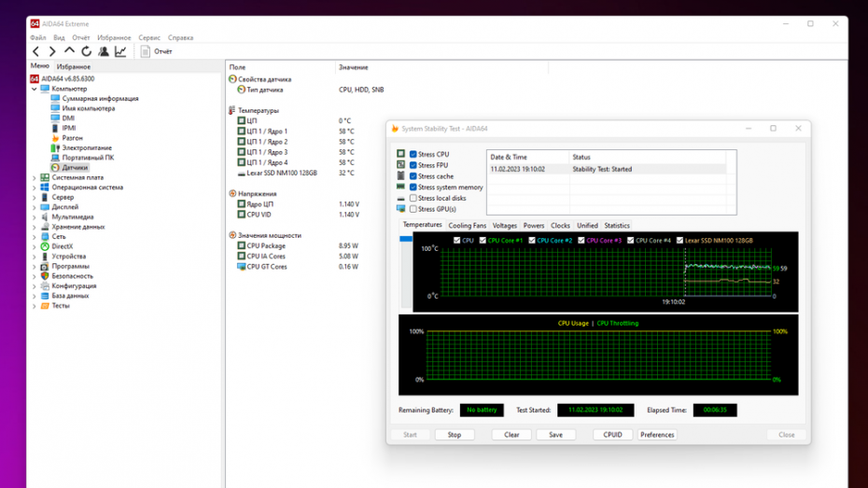Enable Stress local disks checkbox

(x=413, y=198)
